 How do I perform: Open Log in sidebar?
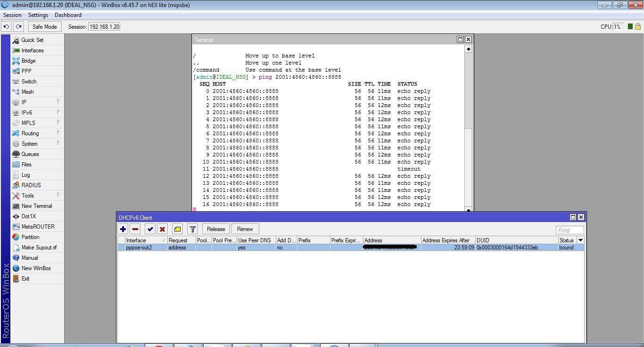click(25, 175)
